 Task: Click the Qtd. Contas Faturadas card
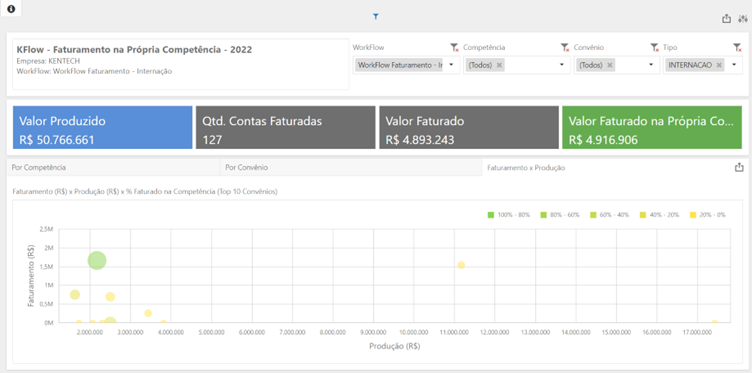(x=286, y=128)
